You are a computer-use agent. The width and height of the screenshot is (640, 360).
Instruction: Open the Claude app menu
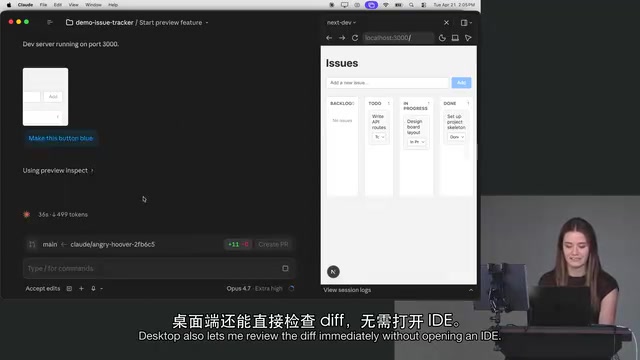(25, 5)
